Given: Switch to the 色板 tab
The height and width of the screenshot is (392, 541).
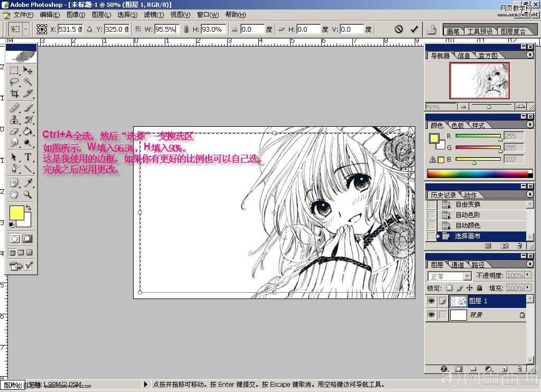Looking at the screenshot, I should click(x=458, y=125).
